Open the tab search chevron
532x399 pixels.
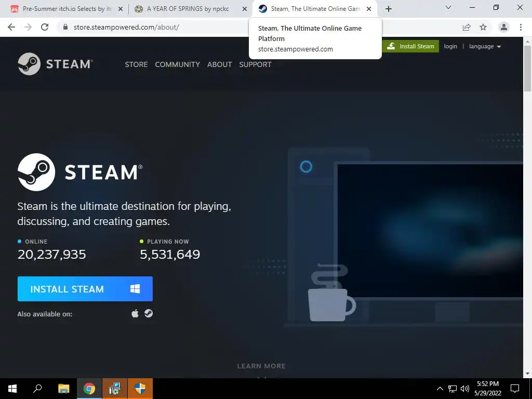[x=448, y=7]
